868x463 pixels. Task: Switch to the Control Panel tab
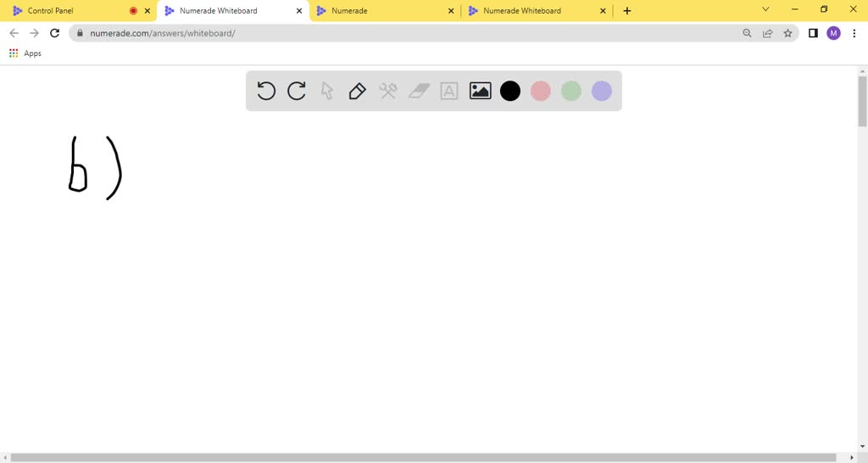coord(68,11)
